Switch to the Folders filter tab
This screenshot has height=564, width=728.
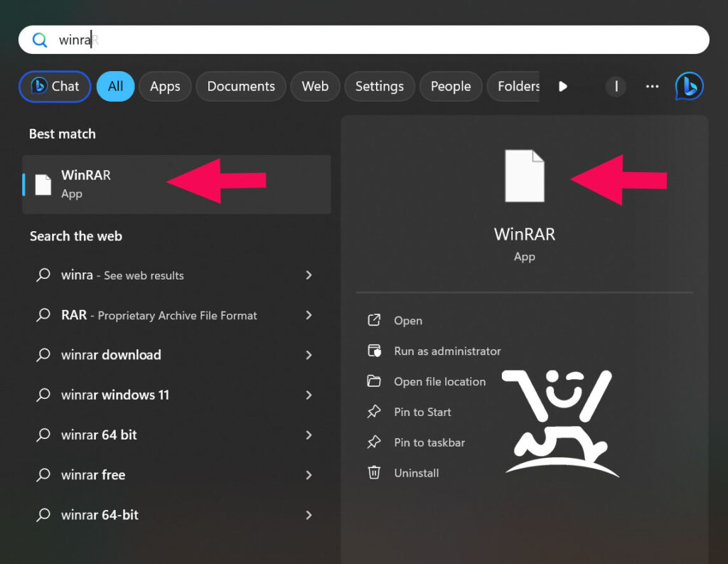coord(513,86)
